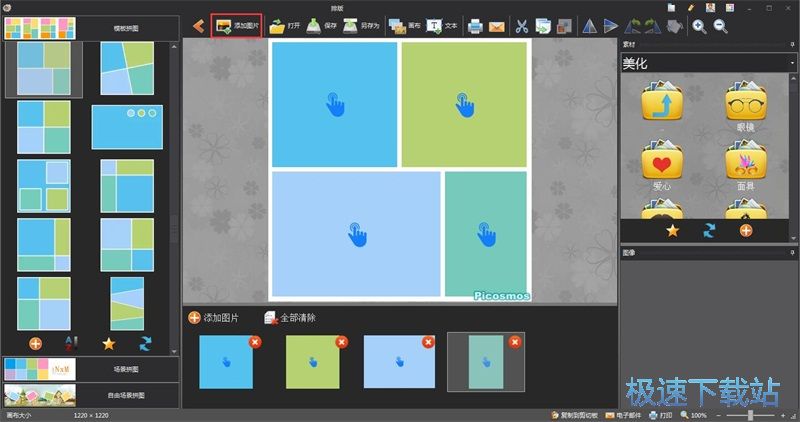This screenshot has height=422, width=800.
Task: Rotate right using the toolbar icon
Action: click(x=653, y=27)
